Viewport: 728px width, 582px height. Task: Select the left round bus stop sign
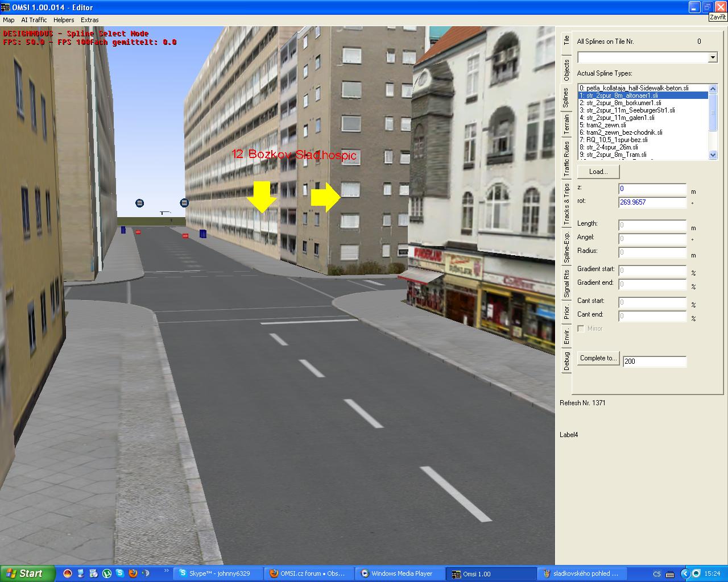(140, 203)
